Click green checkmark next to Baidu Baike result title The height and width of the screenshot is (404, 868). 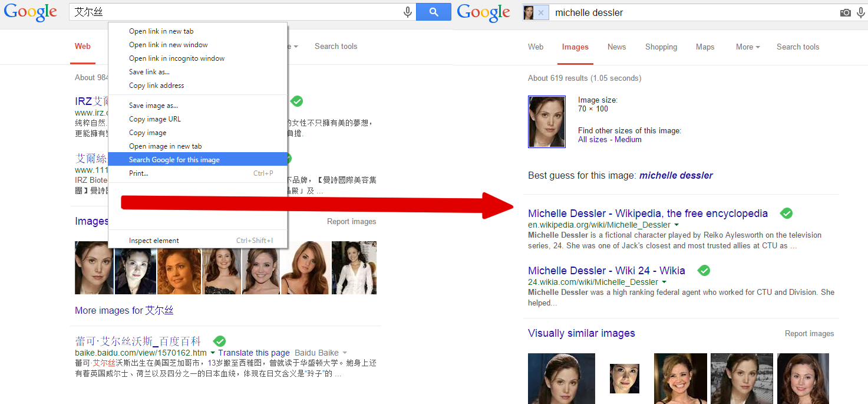[x=219, y=341]
